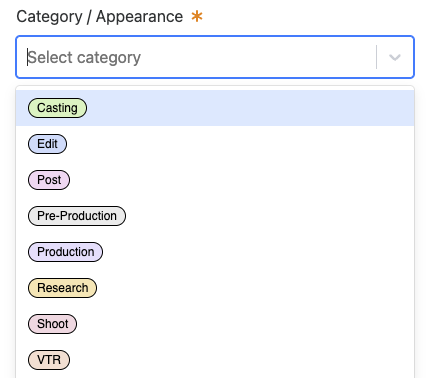
Task: Click the gray Pre-Production pill badge
Action: tap(77, 216)
